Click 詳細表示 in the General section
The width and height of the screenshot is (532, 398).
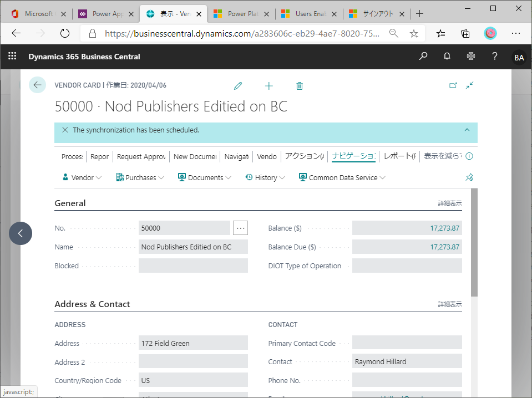(450, 203)
